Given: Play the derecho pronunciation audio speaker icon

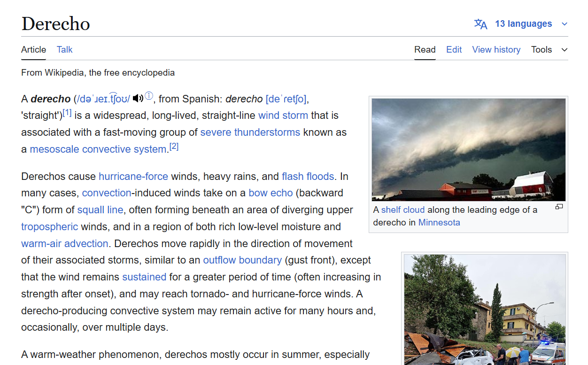Looking at the screenshot, I should click(138, 98).
